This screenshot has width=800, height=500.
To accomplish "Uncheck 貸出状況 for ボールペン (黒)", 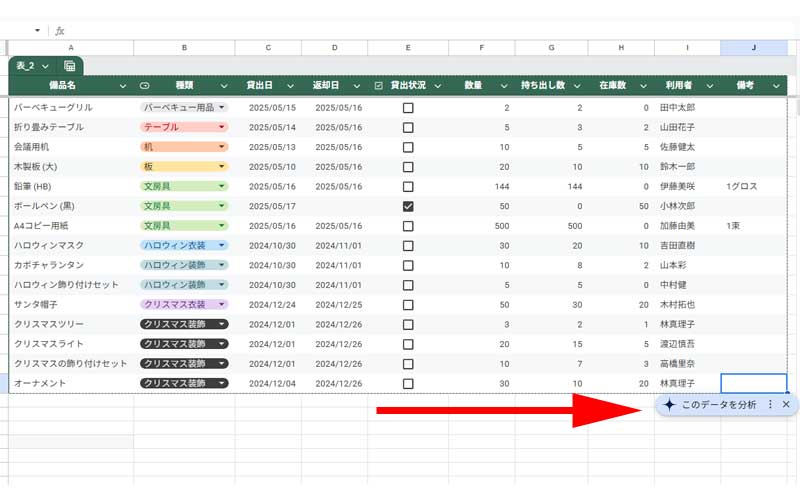I will coord(408,206).
